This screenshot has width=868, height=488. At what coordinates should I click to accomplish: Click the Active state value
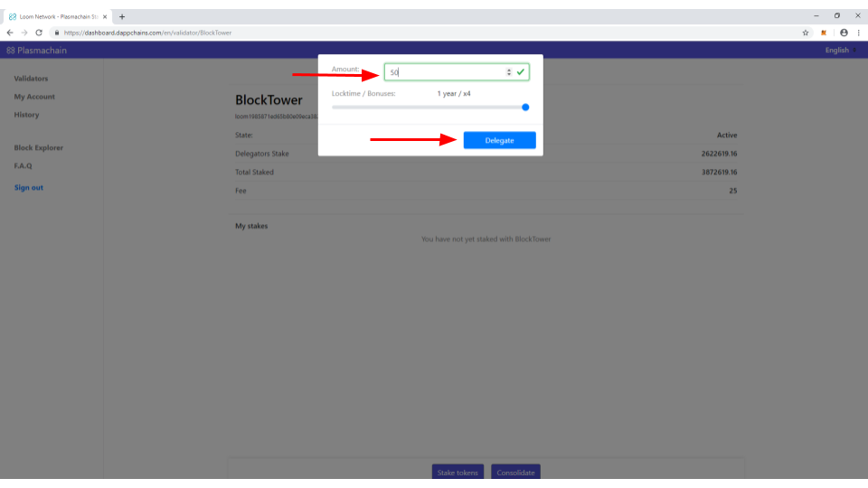(727, 135)
